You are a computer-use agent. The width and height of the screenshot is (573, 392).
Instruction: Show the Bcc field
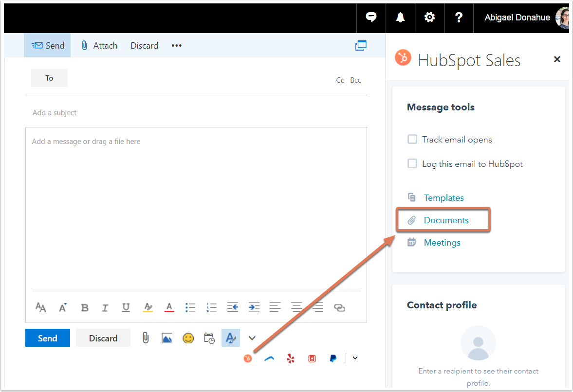pyautogui.click(x=355, y=80)
